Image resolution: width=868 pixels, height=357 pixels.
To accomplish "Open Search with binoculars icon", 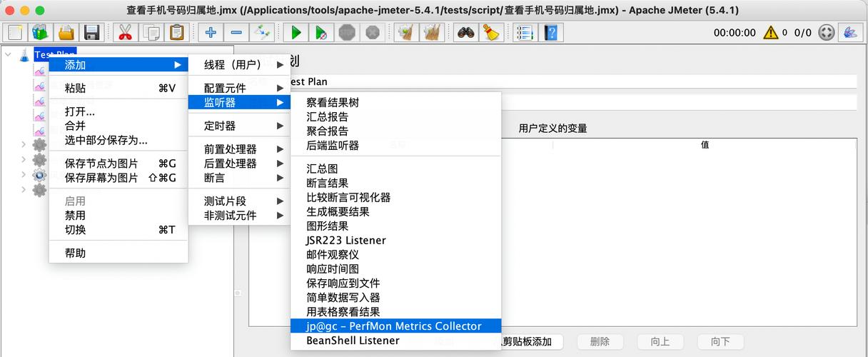I will 465,32.
